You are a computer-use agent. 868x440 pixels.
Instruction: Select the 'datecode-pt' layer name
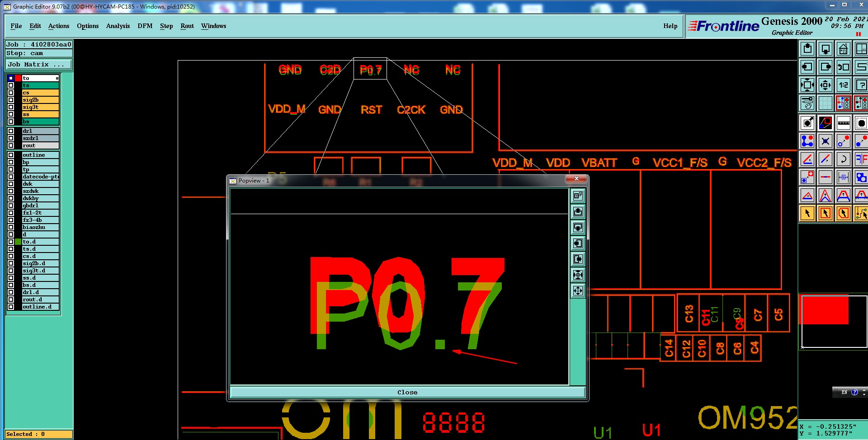point(40,177)
